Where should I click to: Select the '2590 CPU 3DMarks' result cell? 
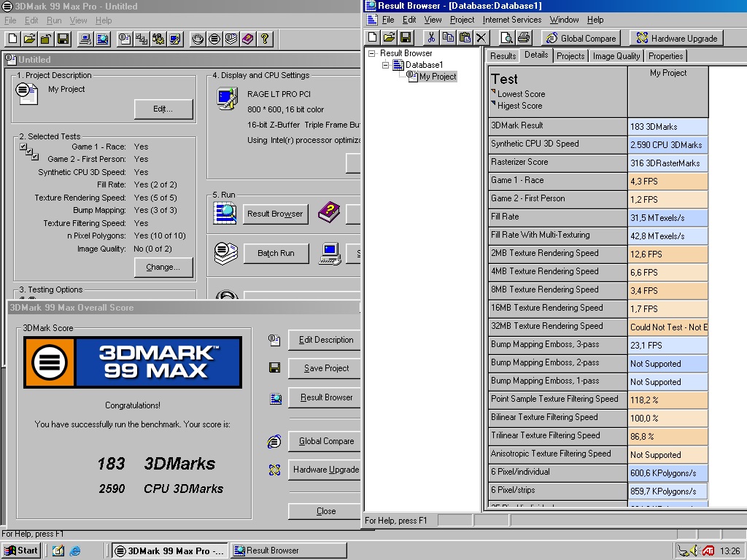(668, 145)
